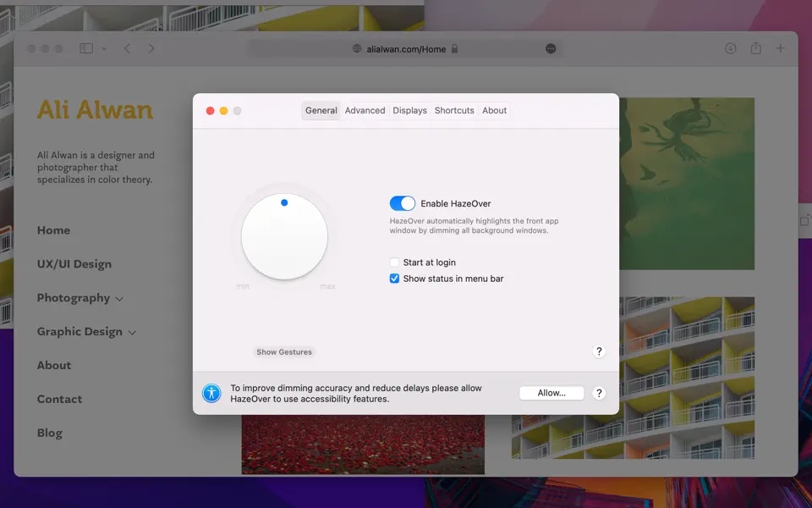Click Safari sidebar toggle icon
The width and height of the screenshot is (812, 508).
[86, 48]
